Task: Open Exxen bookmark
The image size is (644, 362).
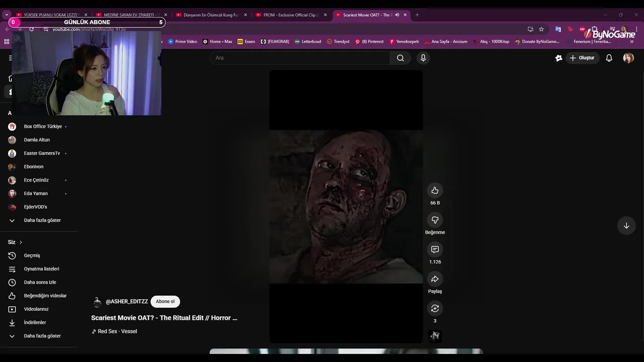Action: coord(246,42)
